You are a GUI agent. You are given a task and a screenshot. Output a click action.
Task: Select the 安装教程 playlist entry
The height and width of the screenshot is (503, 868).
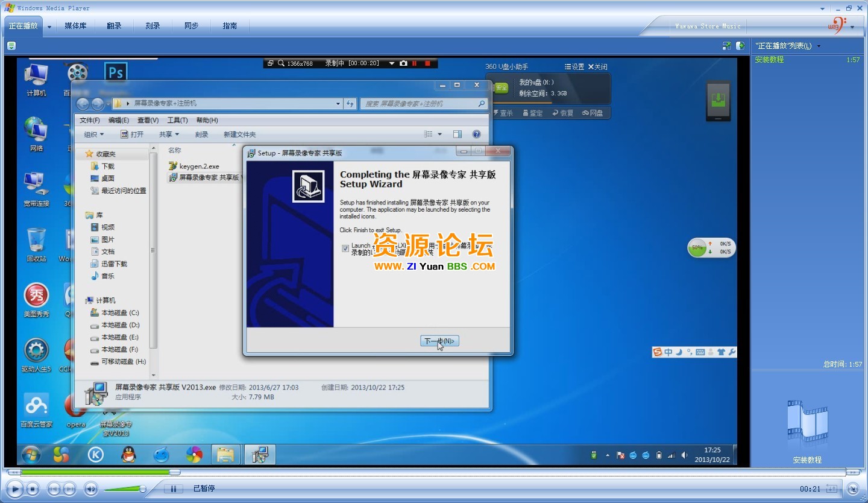tap(807, 60)
